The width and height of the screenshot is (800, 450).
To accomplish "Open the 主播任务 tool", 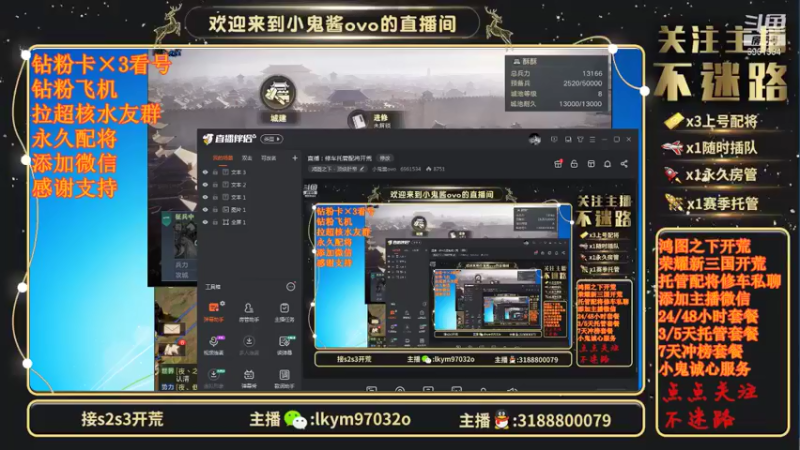I will pyautogui.click(x=284, y=312).
